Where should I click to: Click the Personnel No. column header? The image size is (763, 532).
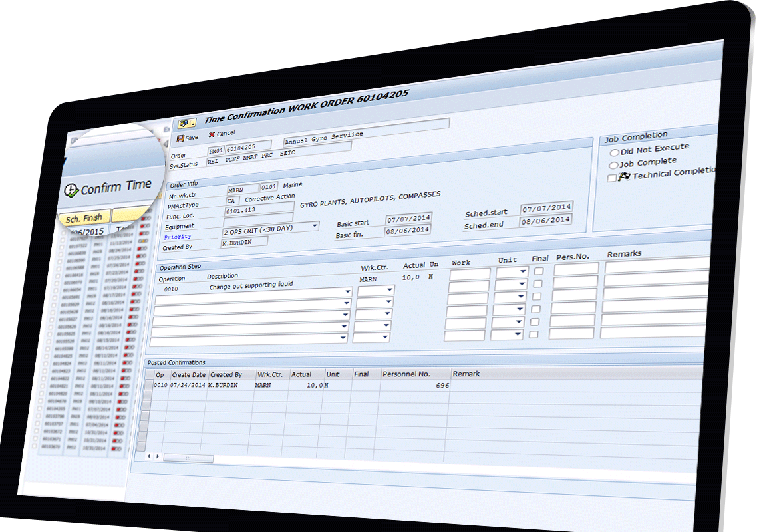click(x=406, y=374)
